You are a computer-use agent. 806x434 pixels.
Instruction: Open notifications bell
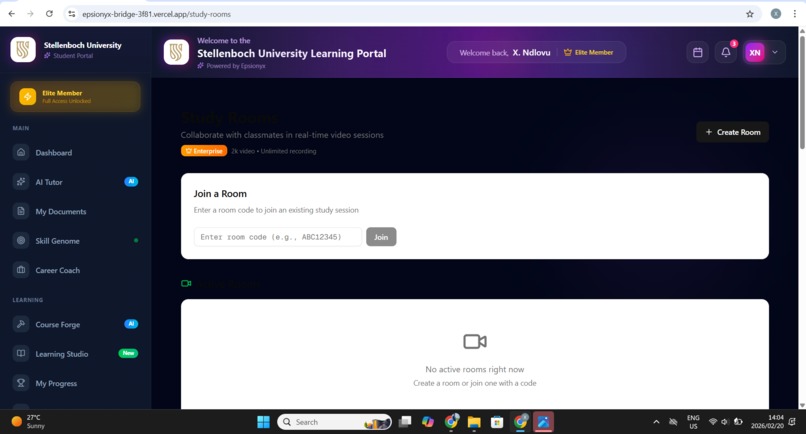[x=726, y=52]
